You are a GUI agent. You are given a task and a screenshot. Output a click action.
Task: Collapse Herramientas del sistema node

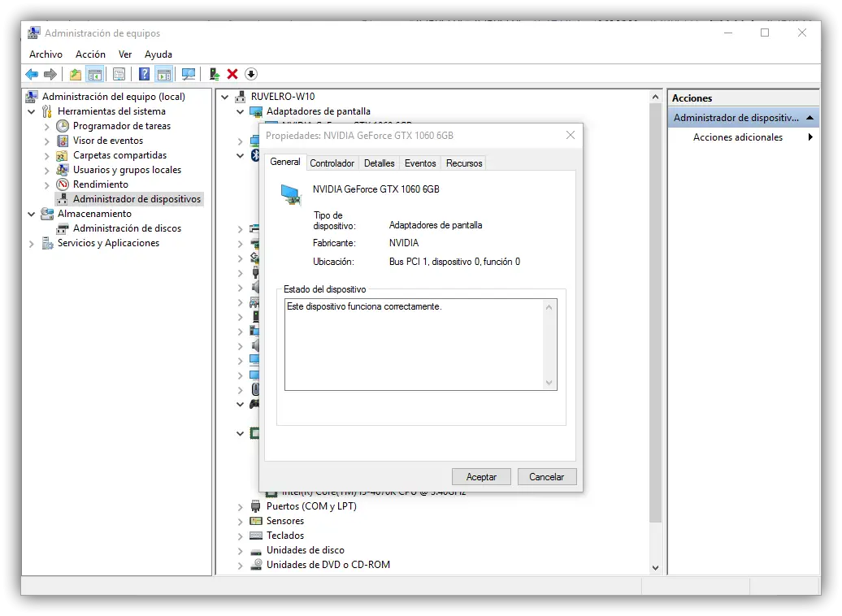31,111
